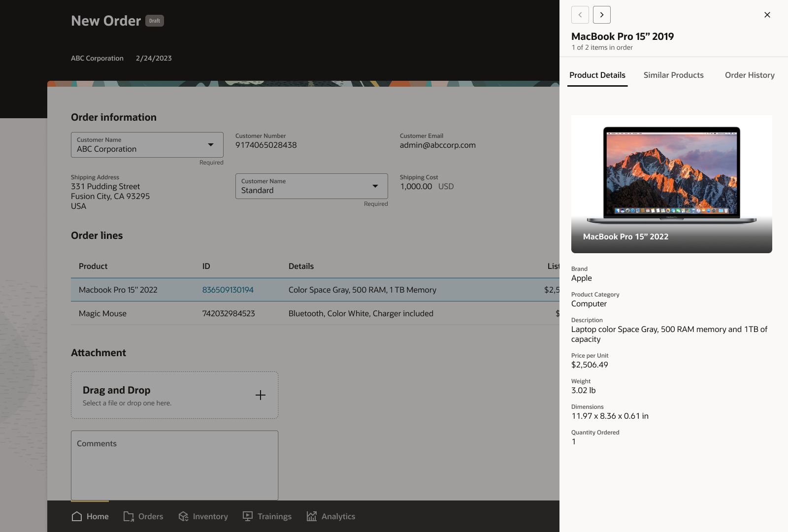Click the image caption MacBook Pro 15" 2022
The height and width of the screenshot is (532, 788).
point(626,237)
